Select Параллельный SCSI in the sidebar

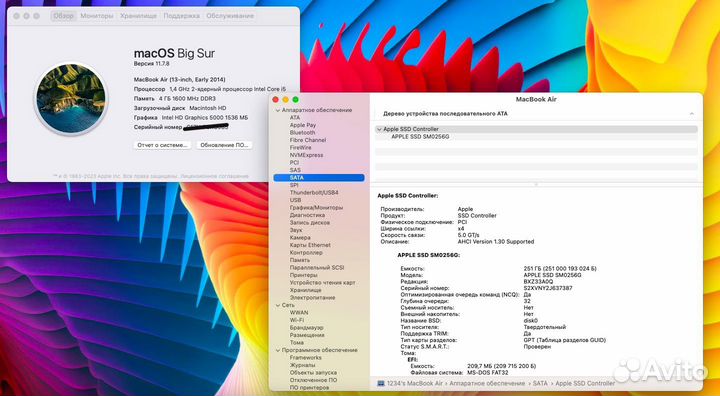(317, 267)
